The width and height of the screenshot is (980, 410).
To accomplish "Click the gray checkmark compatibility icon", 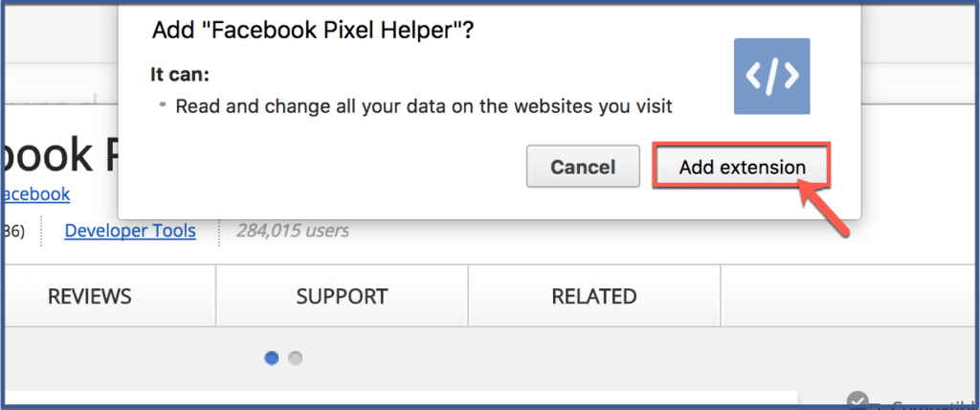I will point(858,400).
